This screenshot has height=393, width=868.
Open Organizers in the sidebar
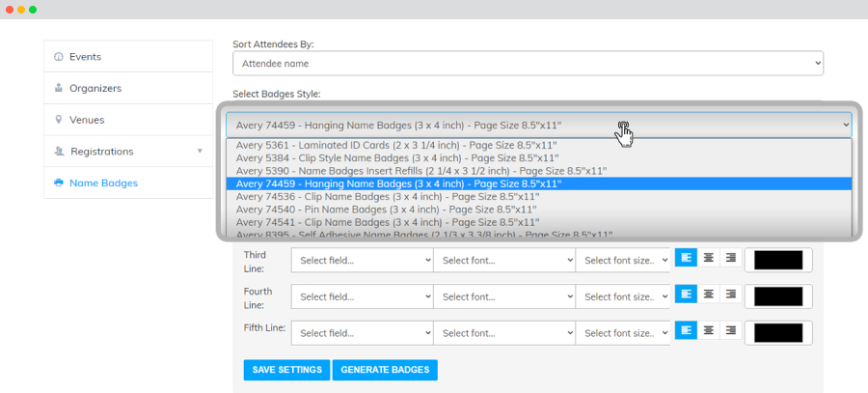pos(128,88)
